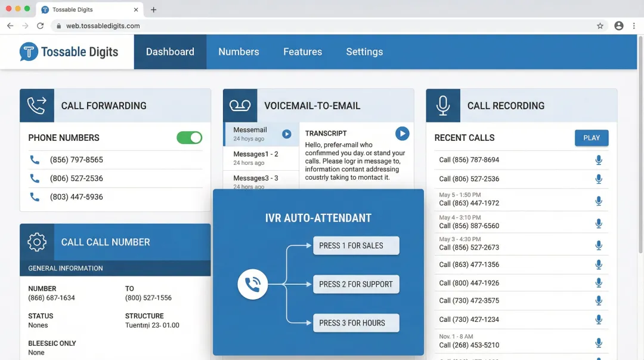Image resolution: width=644 pixels, height=360 pixels.
Task: Click the Call Recording microphone icon
Action: (x=443, y=105)
